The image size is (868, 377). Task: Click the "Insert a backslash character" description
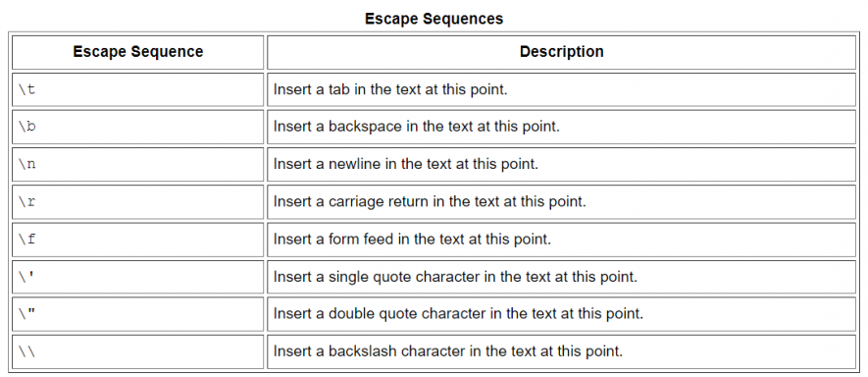(x=448, y=351)
